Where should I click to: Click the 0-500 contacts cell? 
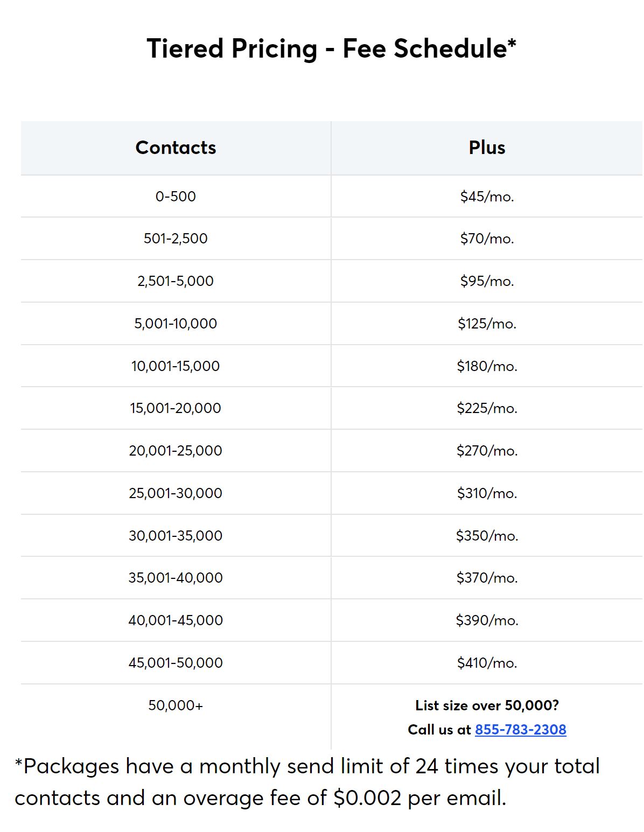(176, 197)
